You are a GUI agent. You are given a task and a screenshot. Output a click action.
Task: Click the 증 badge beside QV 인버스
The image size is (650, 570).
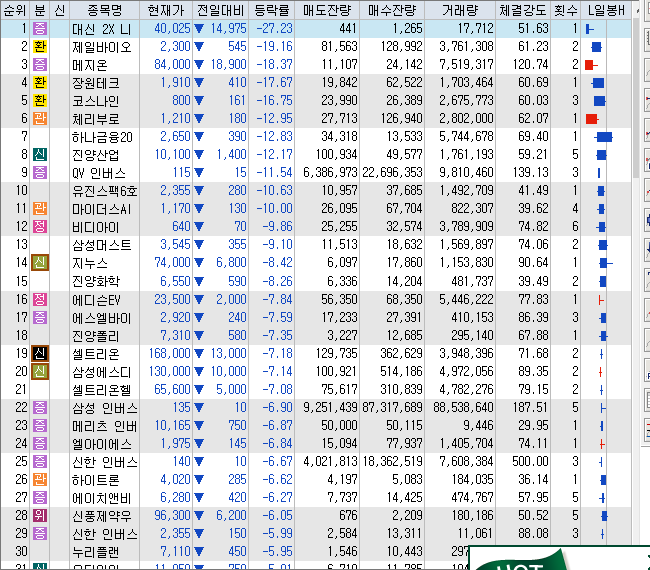pyautogui.click(x=40, y=172)
